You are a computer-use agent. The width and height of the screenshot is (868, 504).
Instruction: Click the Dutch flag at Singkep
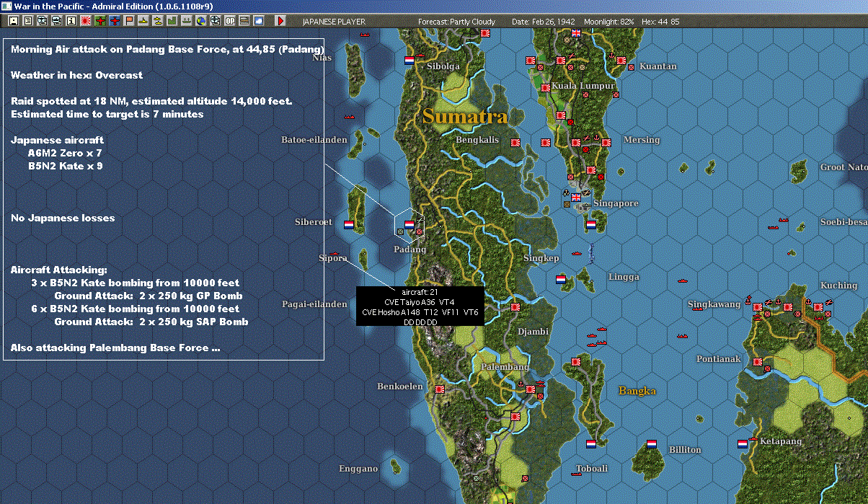point(561,278)
